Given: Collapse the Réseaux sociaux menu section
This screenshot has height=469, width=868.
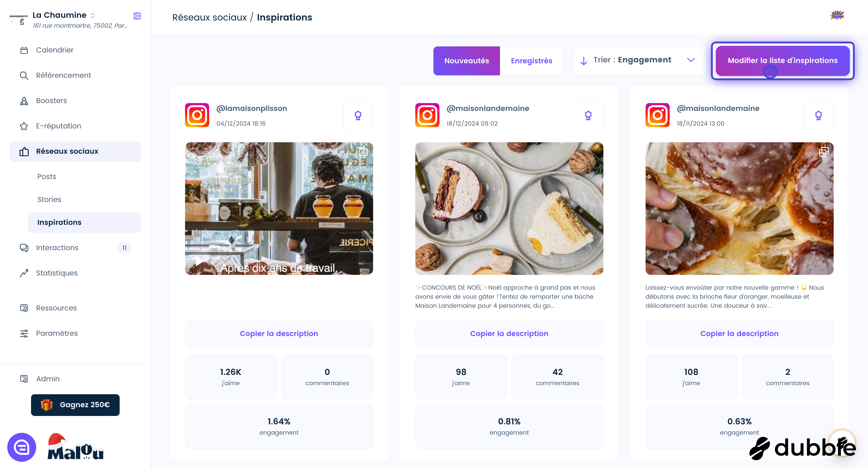Looking at the screenshot, I should click(75, 151).
